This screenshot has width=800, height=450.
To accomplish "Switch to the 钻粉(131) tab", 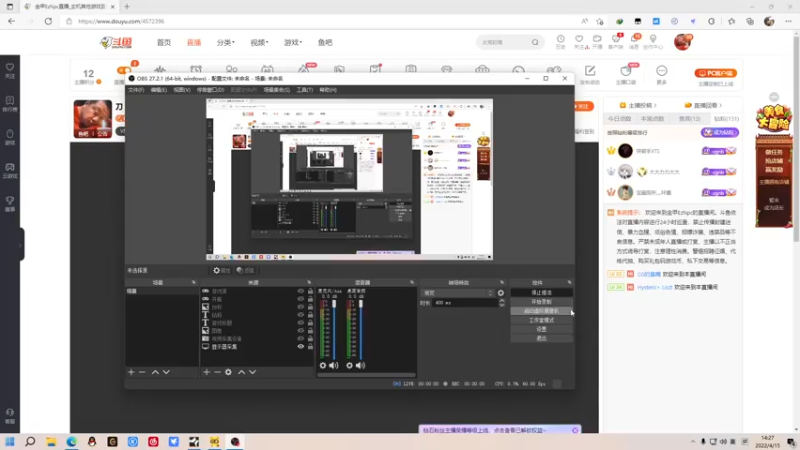I will 726,119.
